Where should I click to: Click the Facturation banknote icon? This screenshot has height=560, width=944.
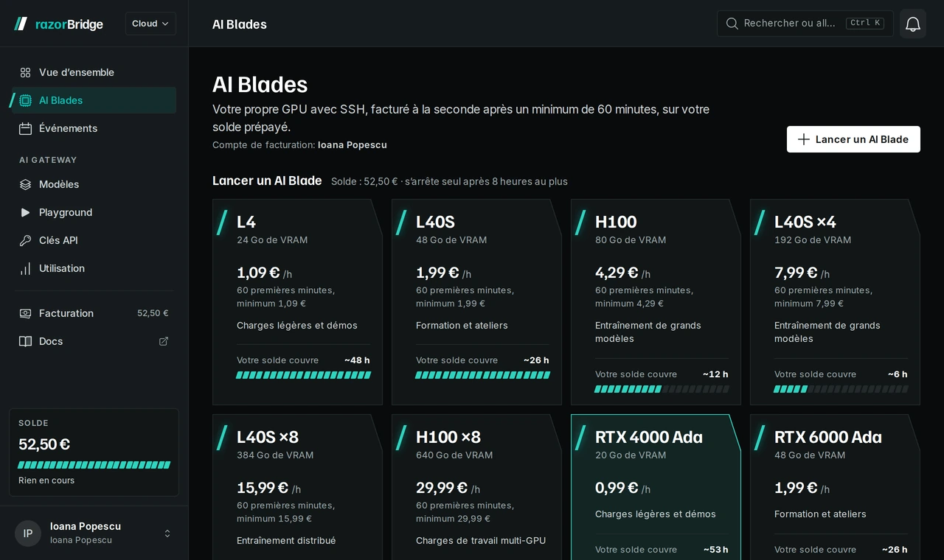(x=25, y=313)
